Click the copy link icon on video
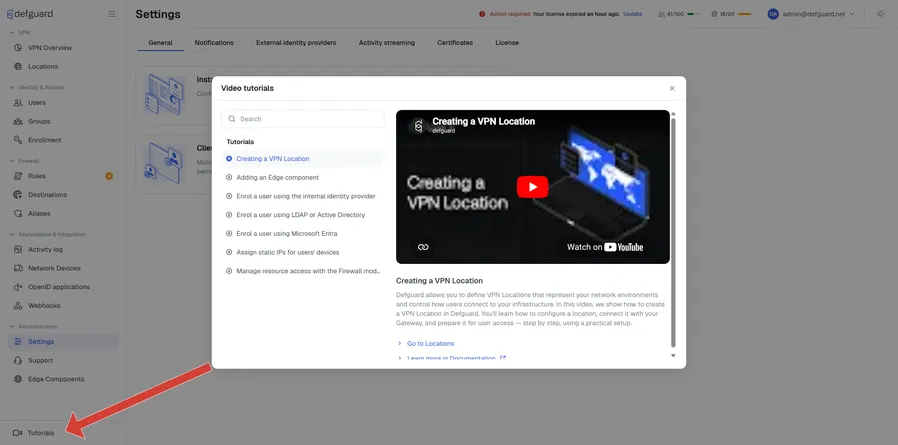 (423, 247)
